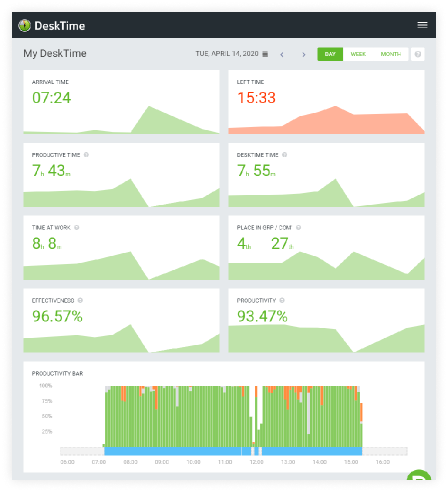Click the effectiveness value 96.57%
This screenshot has width=448, height=492.
tap(57, 316)
